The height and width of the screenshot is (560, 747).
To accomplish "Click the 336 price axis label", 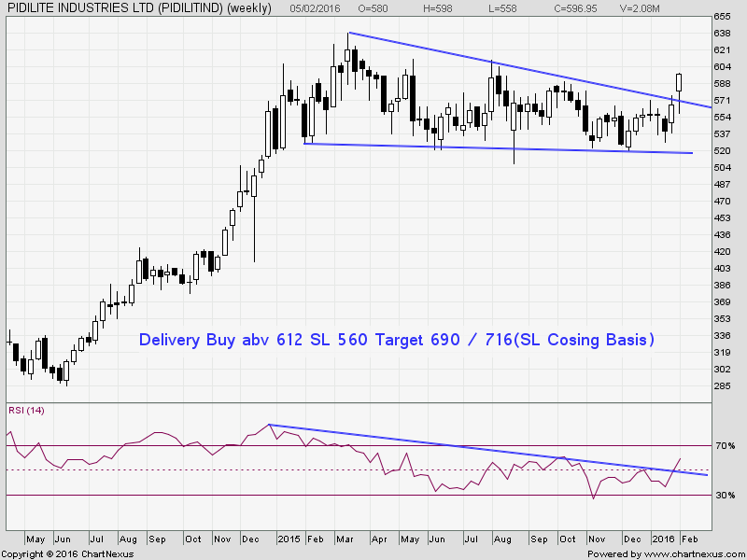I will (722, 336).
